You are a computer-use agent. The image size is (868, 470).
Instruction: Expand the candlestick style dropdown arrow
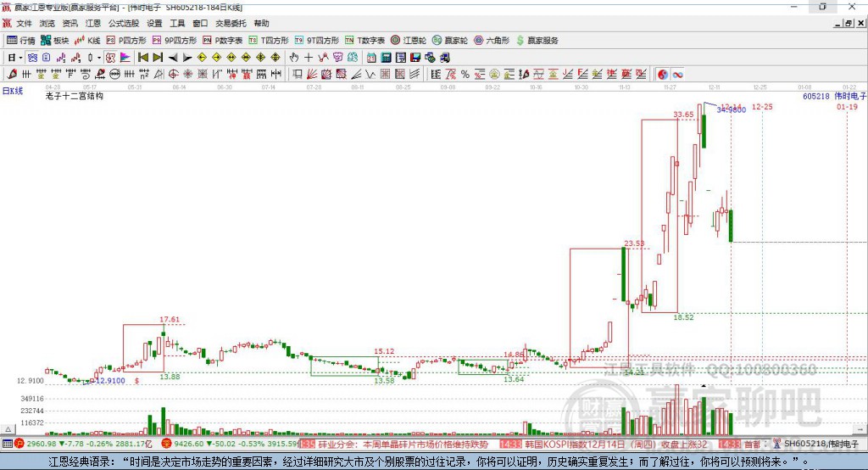pos(99,58)
